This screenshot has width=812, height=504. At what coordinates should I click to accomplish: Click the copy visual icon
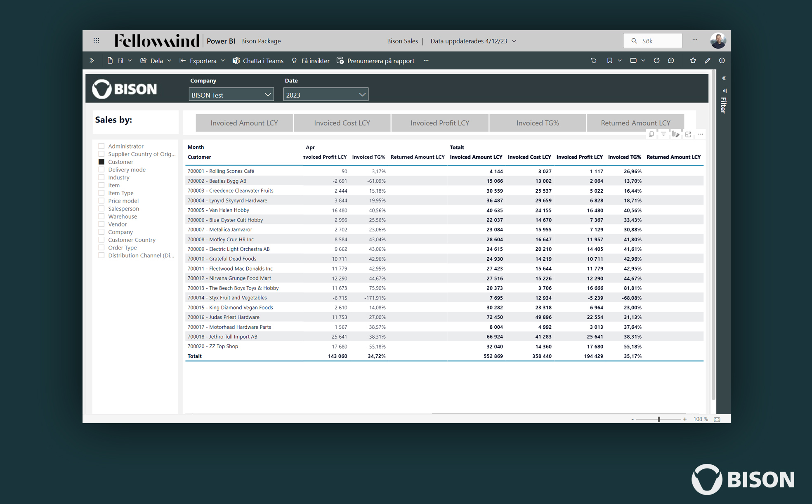pyautogui.click(x=651, y=134)
